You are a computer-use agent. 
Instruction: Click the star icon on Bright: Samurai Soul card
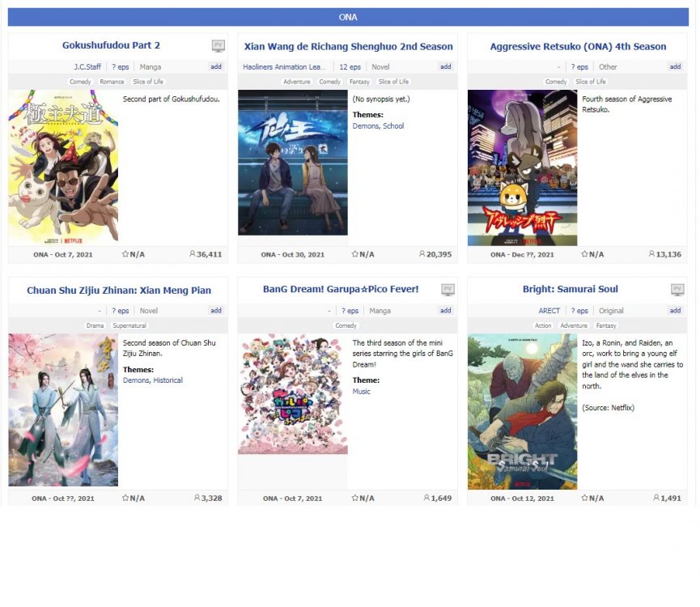[x=584, y=498]
